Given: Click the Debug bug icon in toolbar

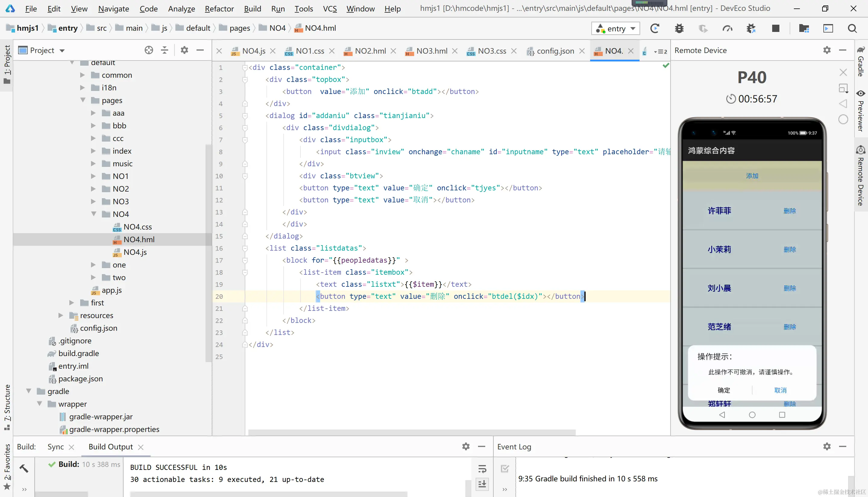Looking at the screenshot, I should [679, 28].
